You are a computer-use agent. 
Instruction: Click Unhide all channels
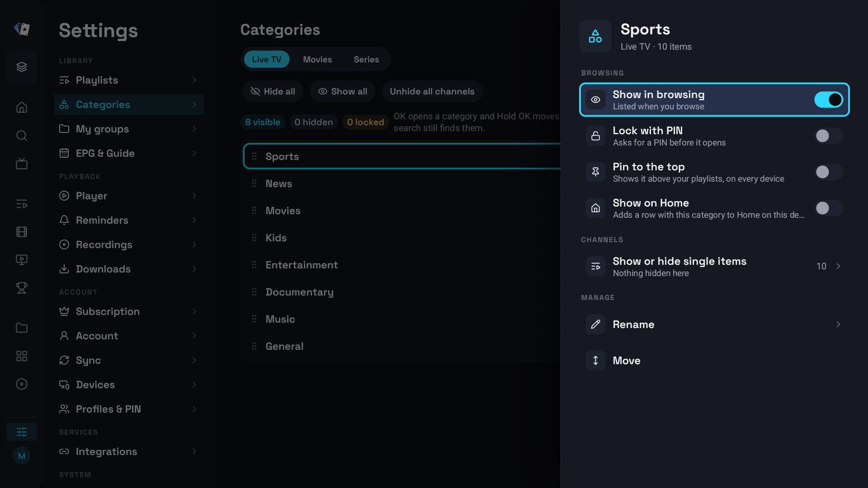tap(432, 92)
